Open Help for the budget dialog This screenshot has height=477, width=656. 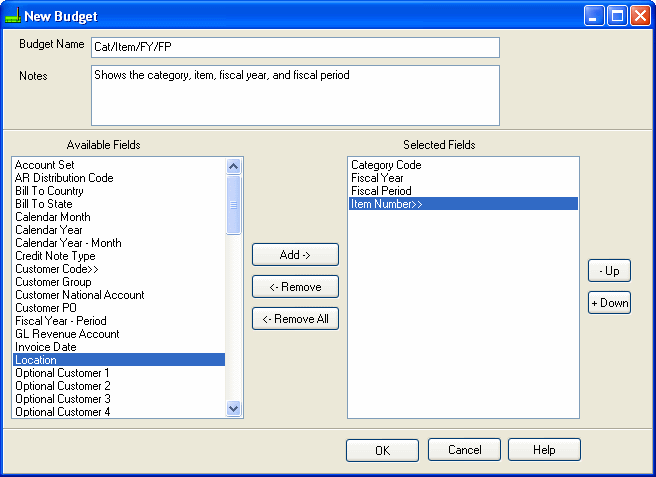point(544,450)
